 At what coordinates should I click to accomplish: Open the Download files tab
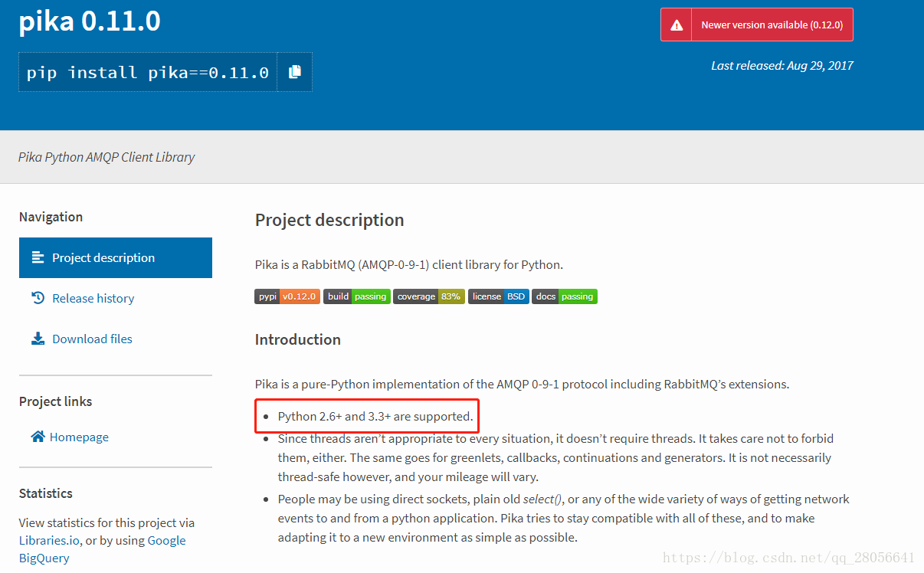(x=92, y=339)
